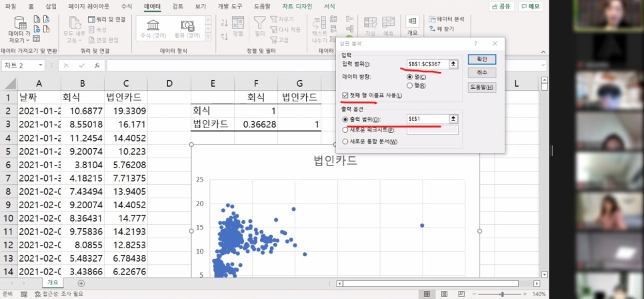Screen dimensions: 644x299
Task: Zoom in with the plus button
Action: tap(525, 294)
